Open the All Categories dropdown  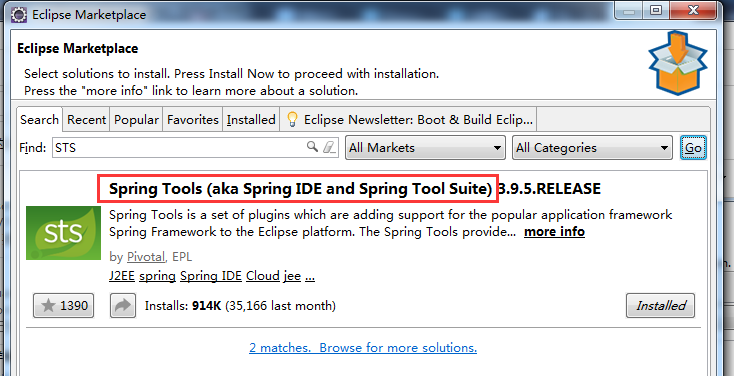(592, 148)
